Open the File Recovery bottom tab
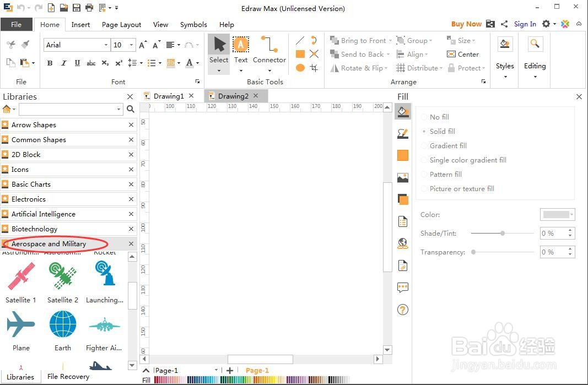This screenshot has height=385, width=588. (68, 376)
